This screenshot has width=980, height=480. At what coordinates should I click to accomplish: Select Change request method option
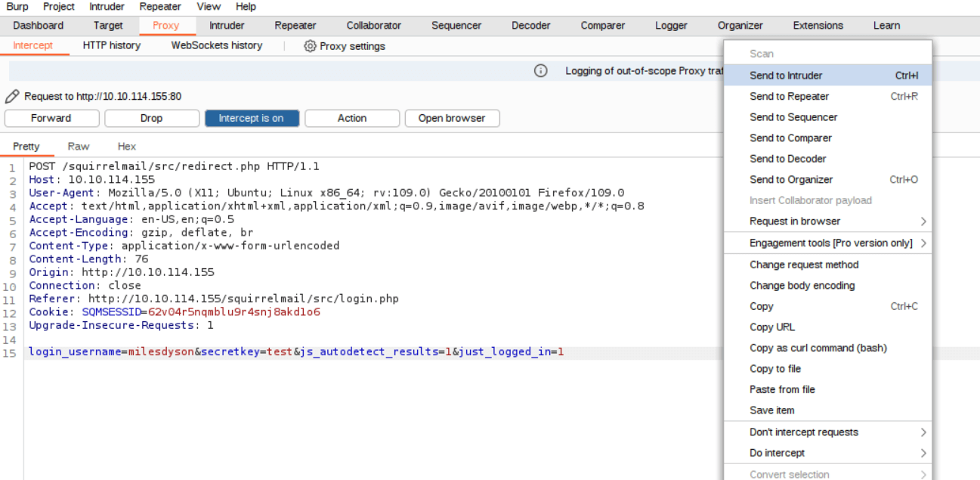804,265
